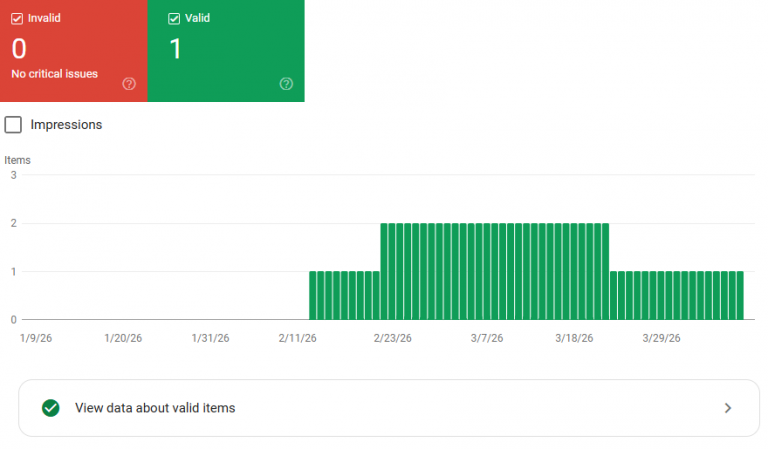768x449 pixels.
Task: Select the green Valid status card
Action: tap(226, 50)
